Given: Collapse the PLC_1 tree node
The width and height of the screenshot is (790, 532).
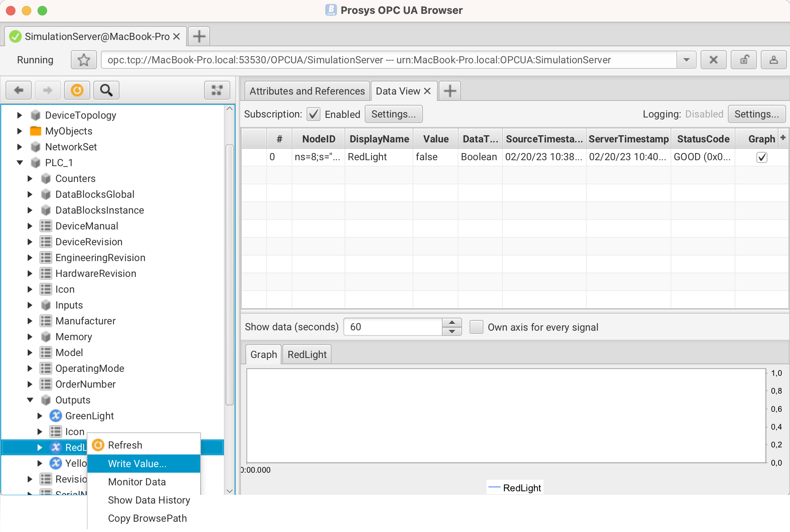Looking at the screenshot, I should coord(20,163).
